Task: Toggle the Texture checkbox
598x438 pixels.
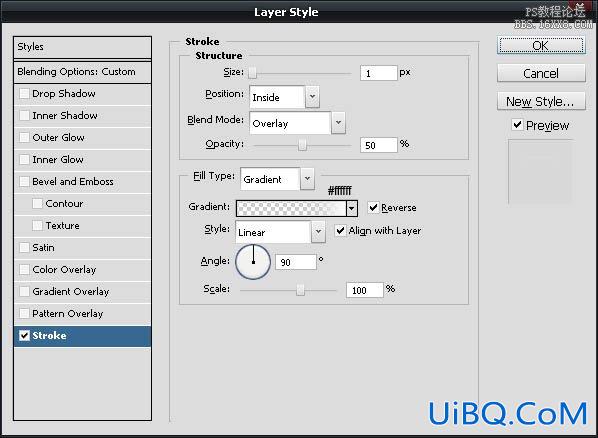Action: (37, 225)
